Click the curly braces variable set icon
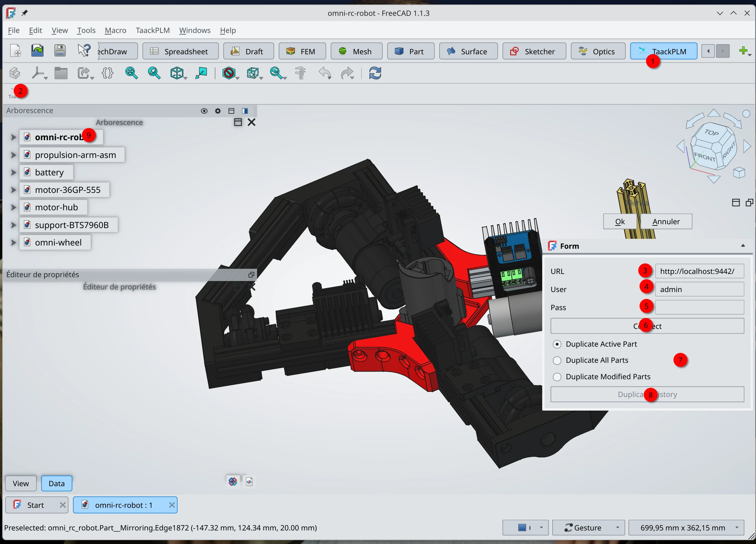756x544 pixels. 107,73
